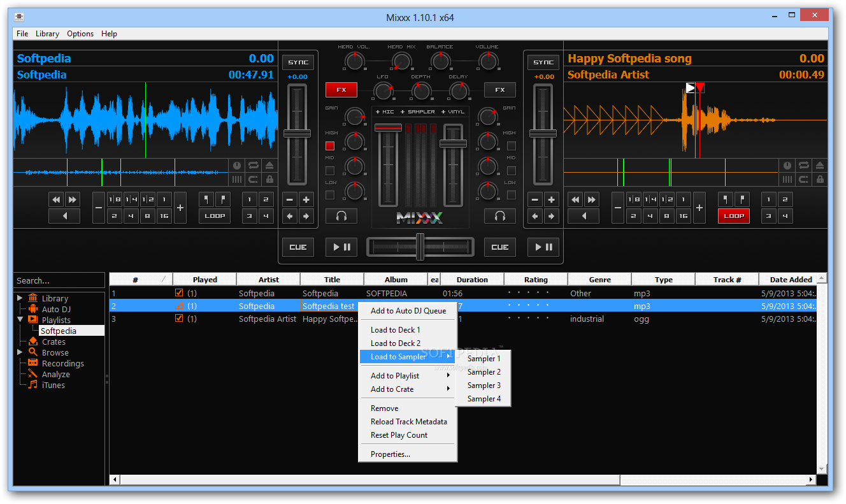Click right deck reverse playback arrow
This screenshot has width=846, height=504.
(x=584, y=216)
